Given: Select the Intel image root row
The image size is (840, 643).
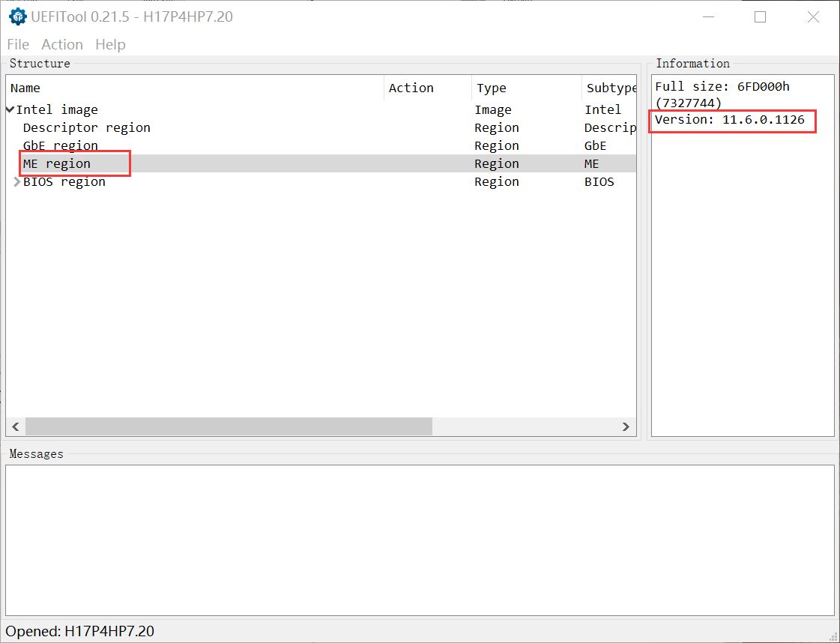Looking at the screenshot, I should [x=321, y=110].
